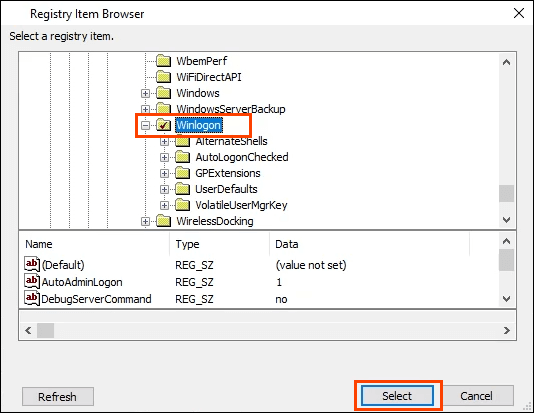Expand the UserDefaults subkey
The height and width of the screenshot is (413, 534).
point(164,189)
